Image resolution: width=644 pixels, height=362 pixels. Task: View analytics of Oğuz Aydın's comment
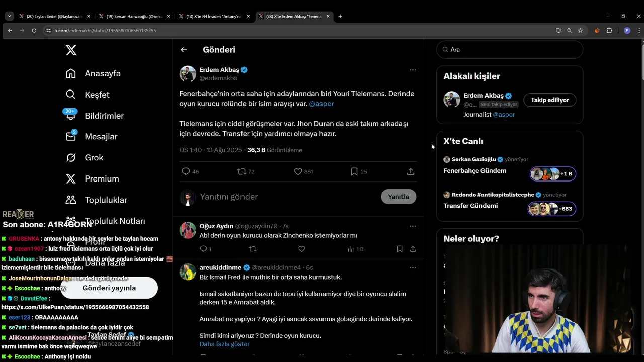(355, 249)
